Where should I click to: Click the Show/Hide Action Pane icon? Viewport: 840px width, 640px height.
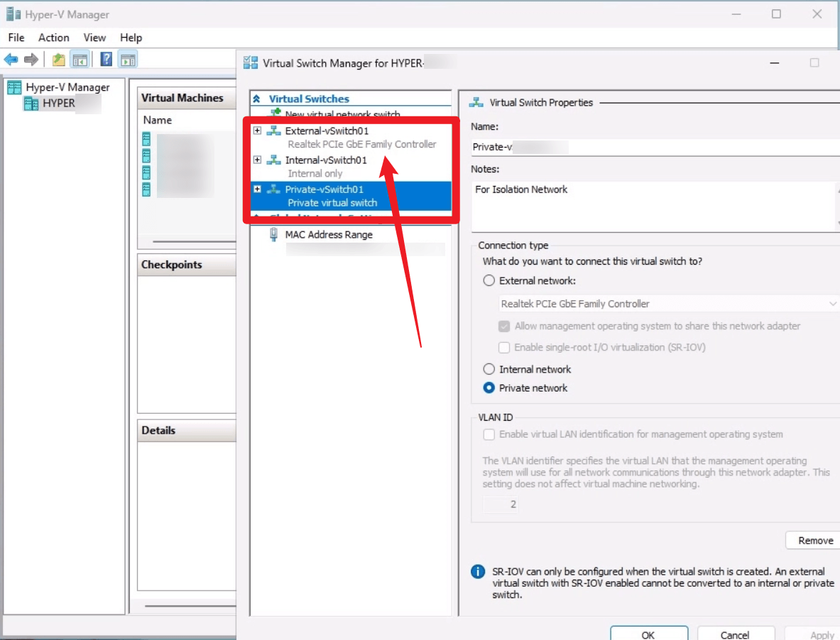click(128, 60)
